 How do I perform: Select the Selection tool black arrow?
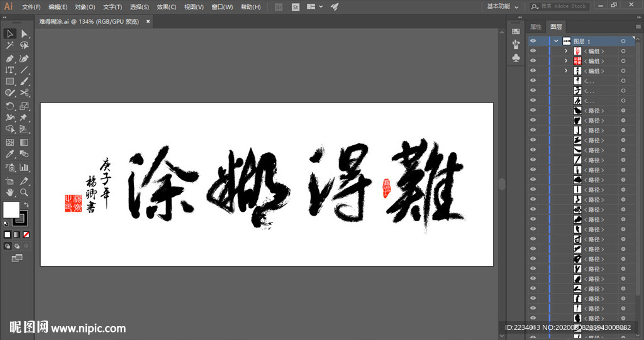click(10, 34)
